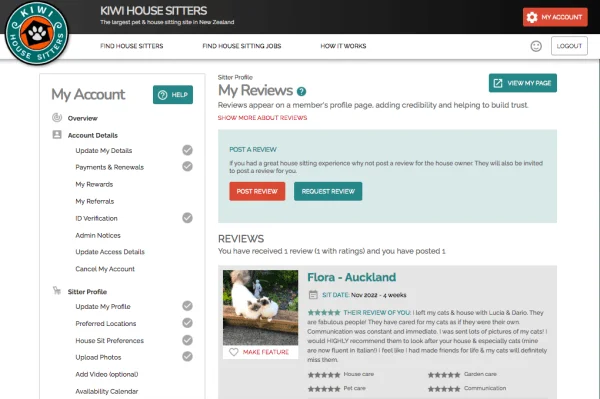Open the smiley face profile icon
This screenshot has width=600, height=399.
[536, 46]
